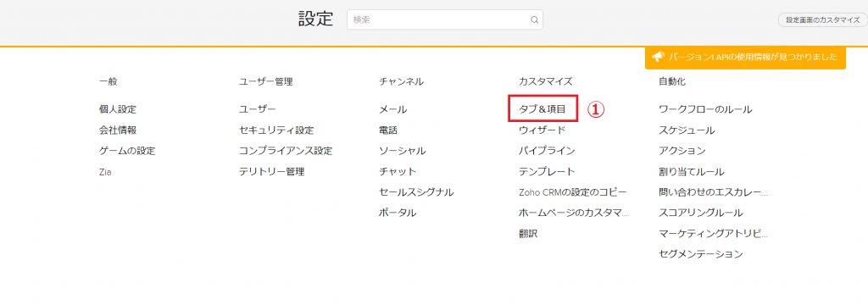Open マーケティングアトリビューション link
The width and height of the screenshot is (868, 305).
[x=713, y=234]
